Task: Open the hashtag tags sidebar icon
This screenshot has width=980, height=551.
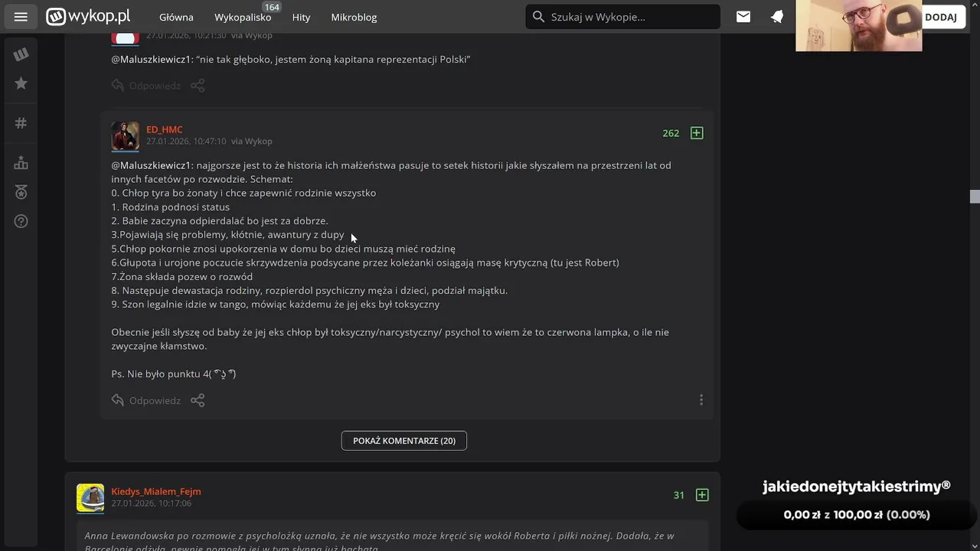Action: point(21,123)
